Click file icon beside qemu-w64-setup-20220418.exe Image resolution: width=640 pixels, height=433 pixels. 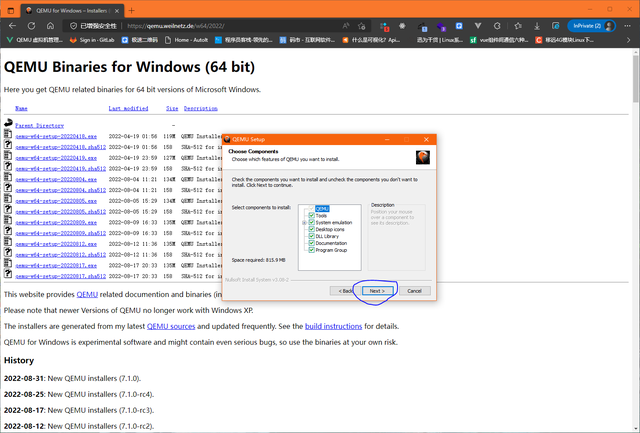tap(8, 133)
